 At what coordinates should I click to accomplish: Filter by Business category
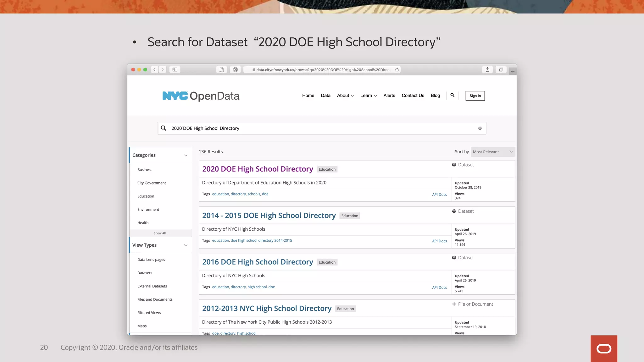(145, 170)
